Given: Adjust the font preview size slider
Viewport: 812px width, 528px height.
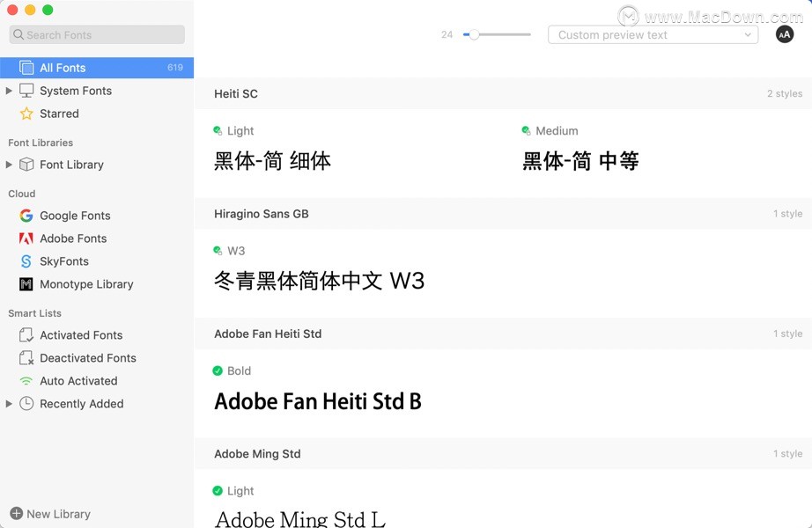Looking at the screenshot, I should pos(473,34).
